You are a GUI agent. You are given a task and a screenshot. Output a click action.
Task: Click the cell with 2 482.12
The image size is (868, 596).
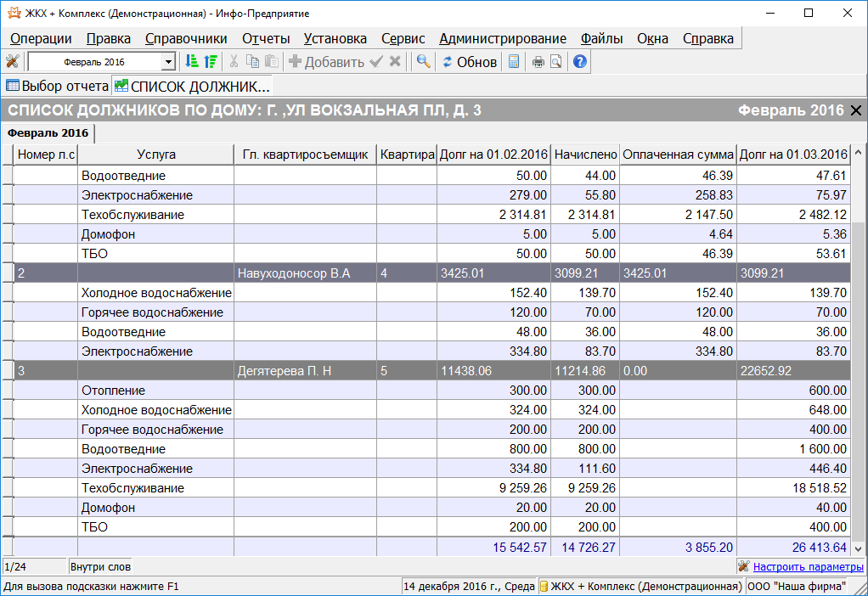tap(794, 215)
